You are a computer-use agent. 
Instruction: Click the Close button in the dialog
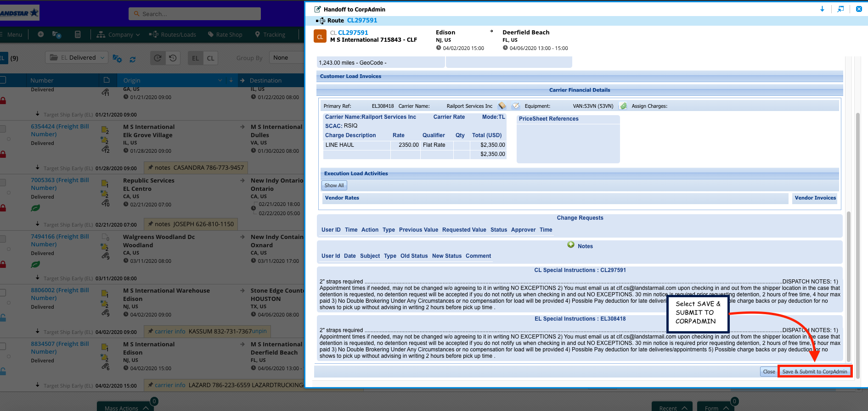point(769,372)
